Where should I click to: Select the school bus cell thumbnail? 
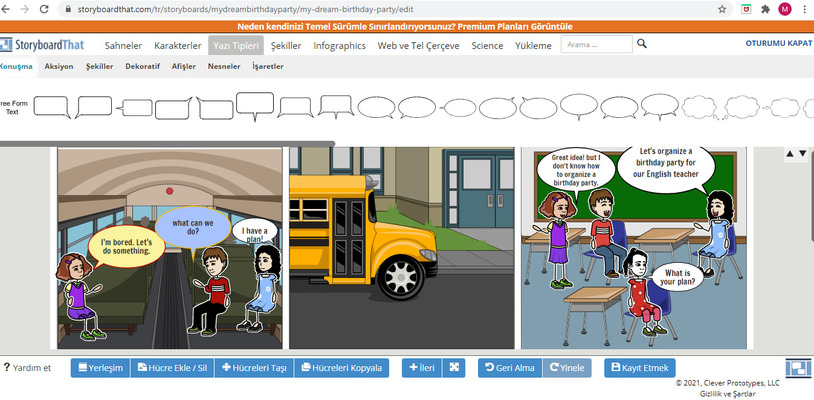coord(401,247)
